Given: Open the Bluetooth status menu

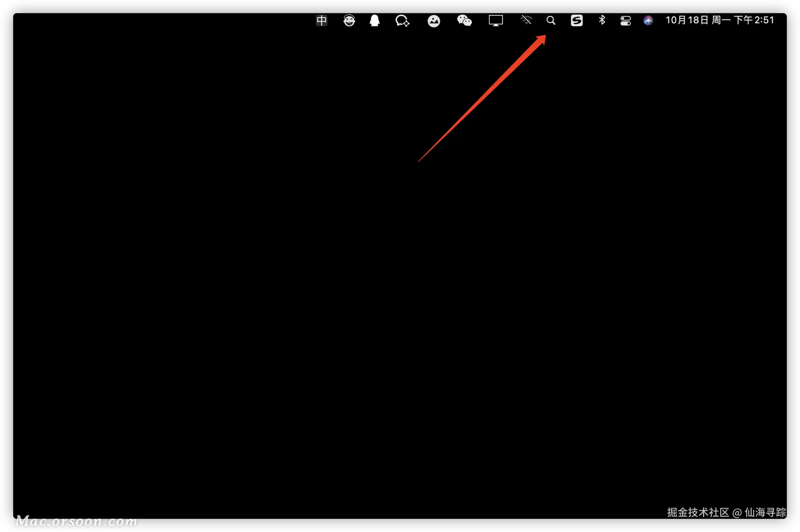Looking at the screenshot, I should (x=602, y=20).
